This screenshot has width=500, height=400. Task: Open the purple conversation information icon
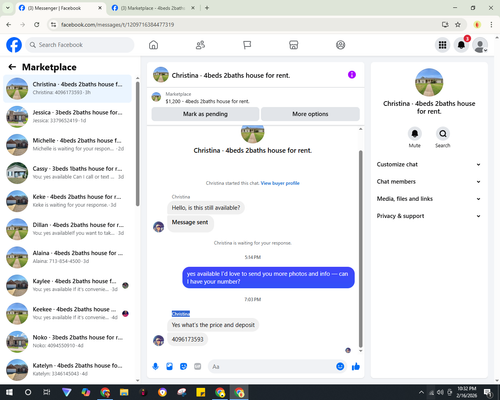[x=352, y=75]
